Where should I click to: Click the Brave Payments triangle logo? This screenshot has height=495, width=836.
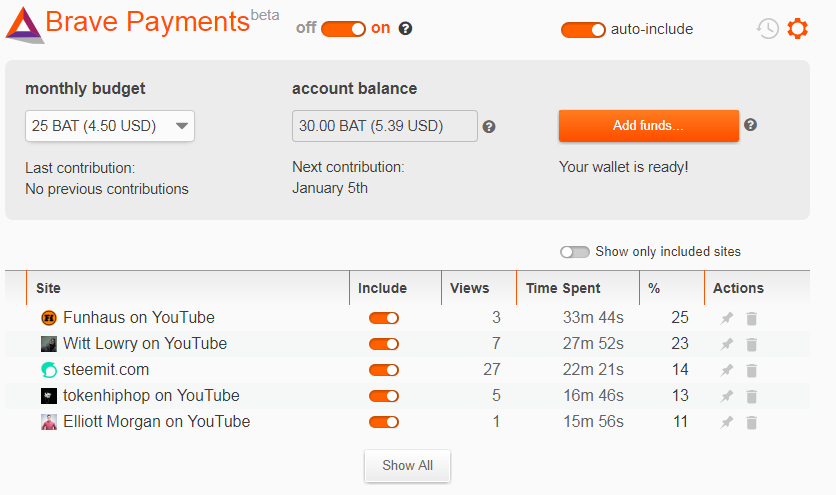coord(24,25)
